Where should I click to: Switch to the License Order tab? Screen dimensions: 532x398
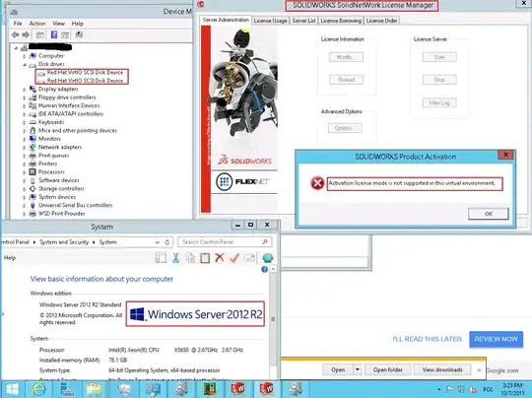click(x=381, y=21)
